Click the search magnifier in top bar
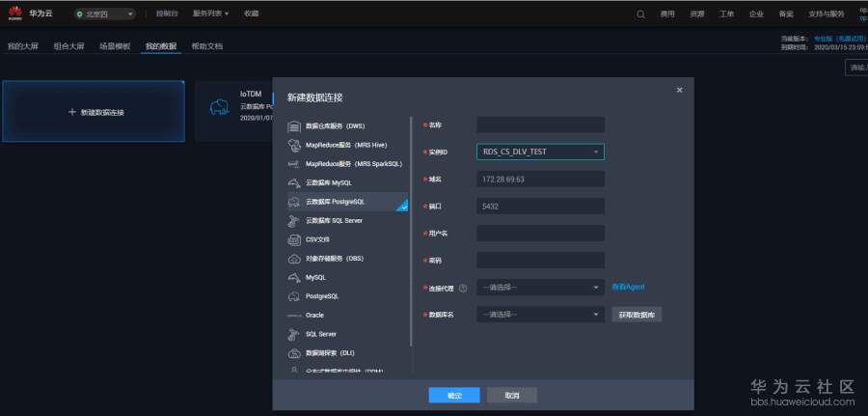868x416 pixels. [640, 14]
